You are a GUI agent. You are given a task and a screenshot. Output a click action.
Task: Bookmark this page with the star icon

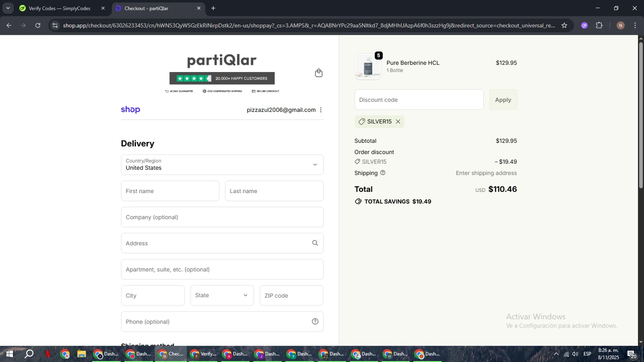pyautogui.click(x=564, y=25)
